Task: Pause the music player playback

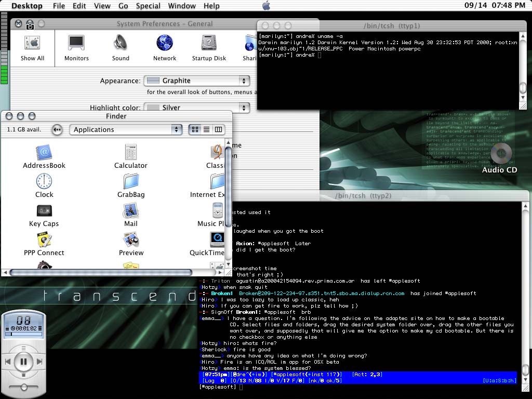Action: pyautogui.click(x=23, y=361)
